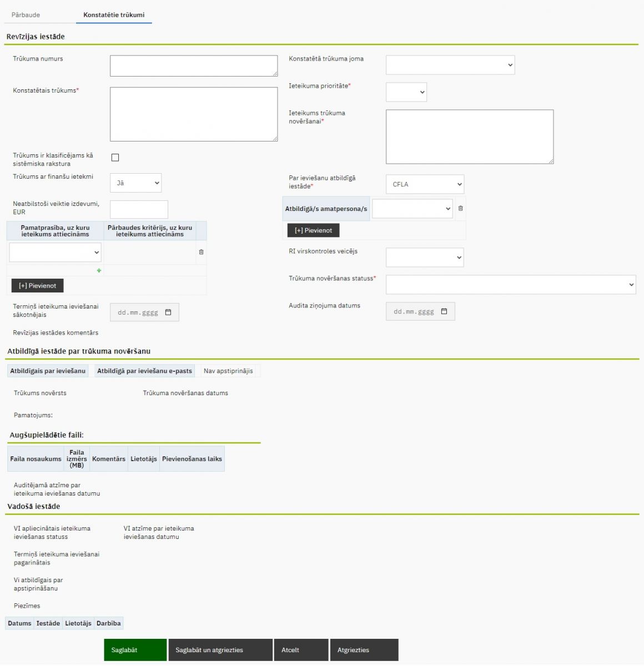Open Par ieviešanu atbildīgā iestāde CFLA dropdown

pyautogui.click(x=425, y=184)
